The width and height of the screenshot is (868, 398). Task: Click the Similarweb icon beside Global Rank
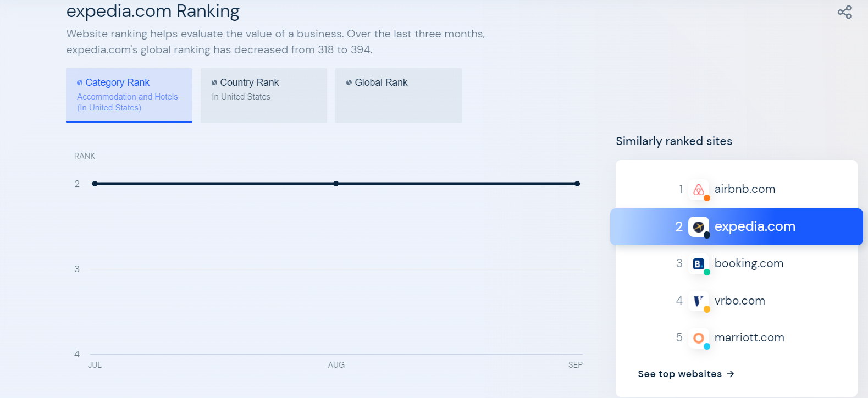point(349,82)
